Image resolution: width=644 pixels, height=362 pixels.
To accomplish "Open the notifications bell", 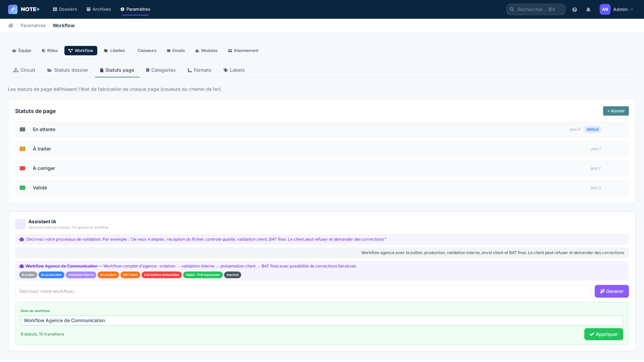I will [x=588, y=9].
